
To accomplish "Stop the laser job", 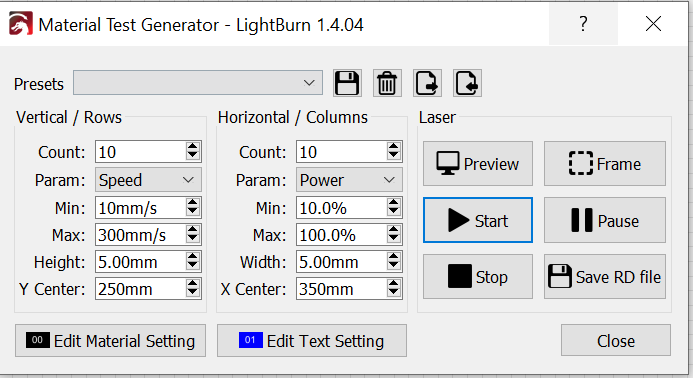I will coord(478,277).
